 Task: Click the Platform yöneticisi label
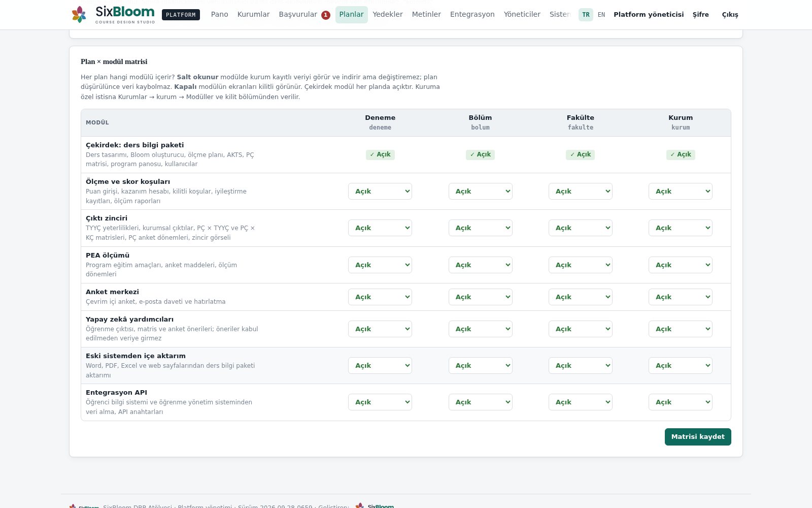pyautogui.click(x=649, y=14)
